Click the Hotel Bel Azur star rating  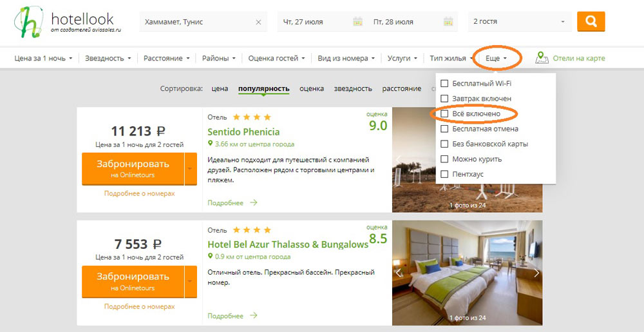252,229
